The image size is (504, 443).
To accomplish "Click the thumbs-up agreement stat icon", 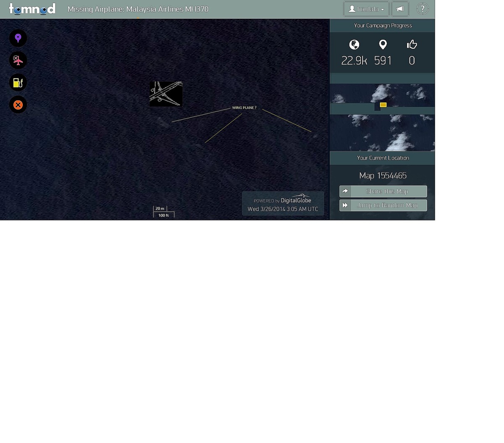I will [412, 44].
